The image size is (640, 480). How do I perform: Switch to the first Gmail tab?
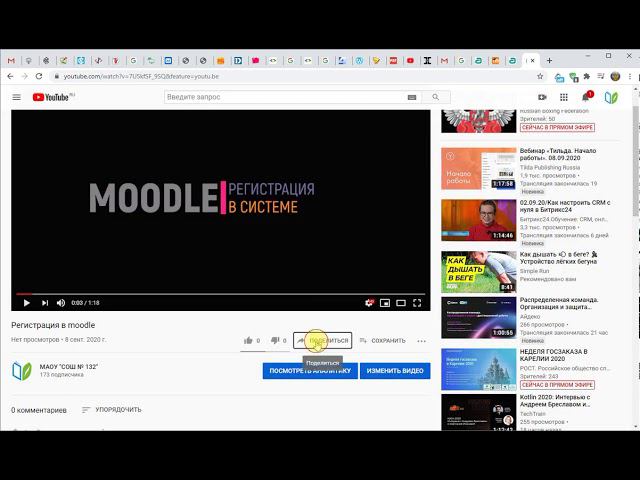11,61
